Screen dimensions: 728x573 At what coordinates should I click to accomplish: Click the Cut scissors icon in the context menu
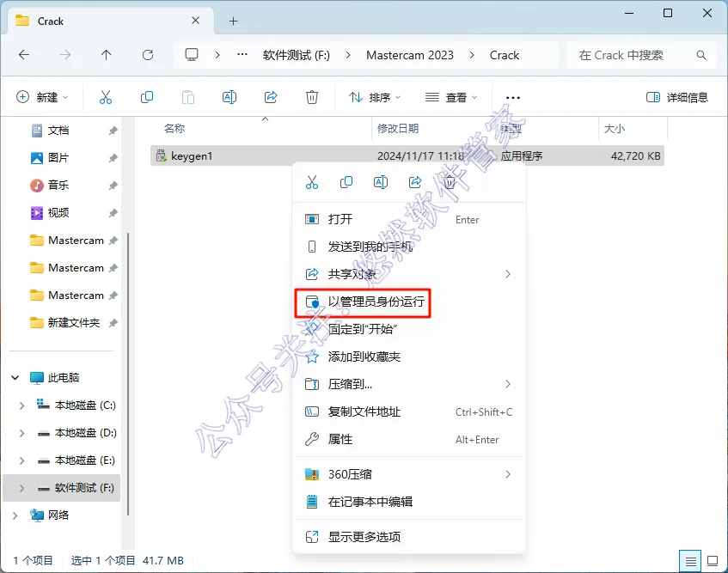click(x=312, y=182)
